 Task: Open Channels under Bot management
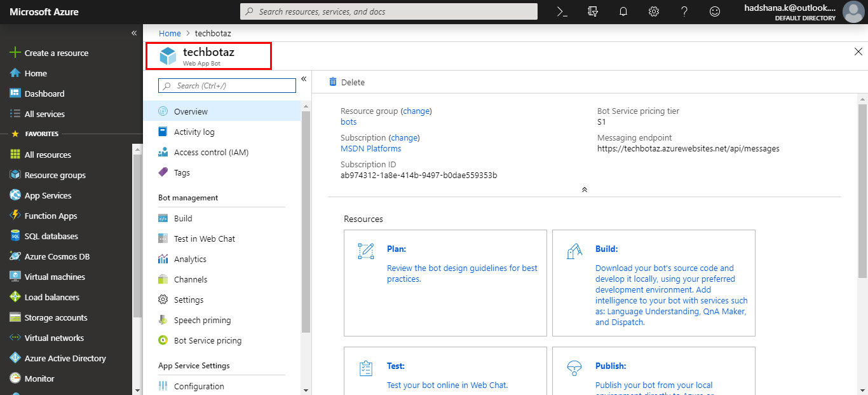click(x=222, y=279)
